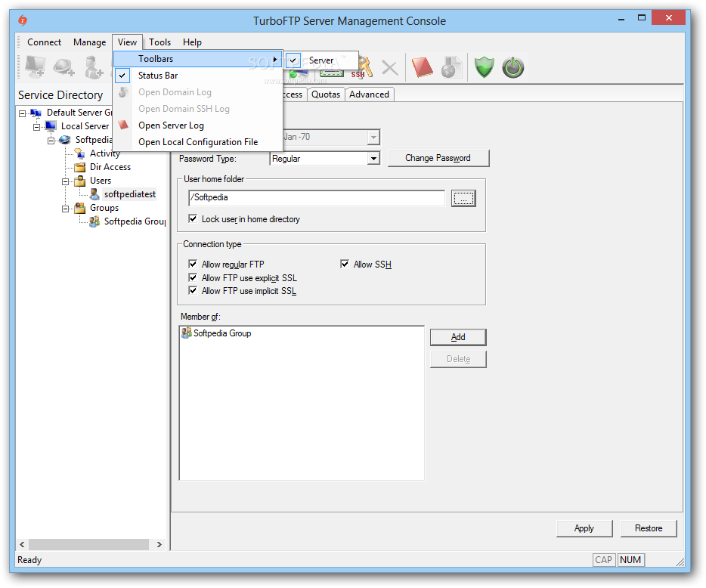Screen dimensions: 706x588
Task: Click the softpediatest user icon
Action: click(94, 194)
